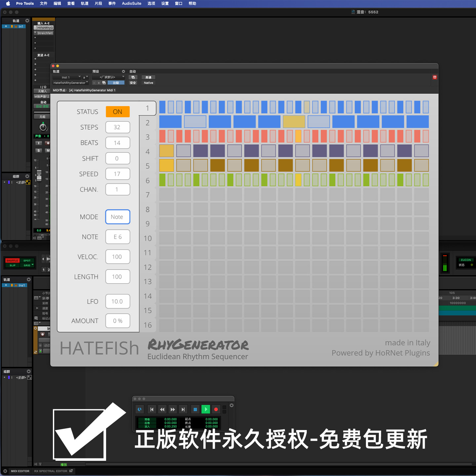Click the 自动 读取 automation mode button
Screen dimensions: 476x476
pos(42,106)
